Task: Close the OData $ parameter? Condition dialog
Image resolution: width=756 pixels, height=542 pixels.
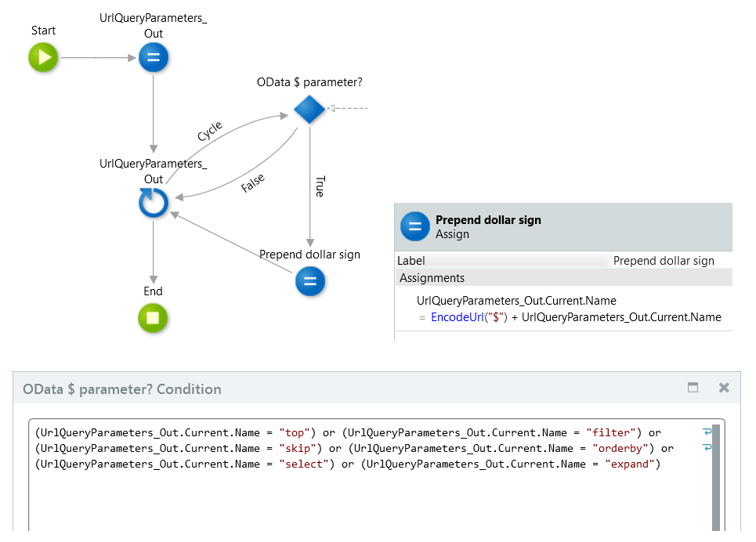Action: 723,387
